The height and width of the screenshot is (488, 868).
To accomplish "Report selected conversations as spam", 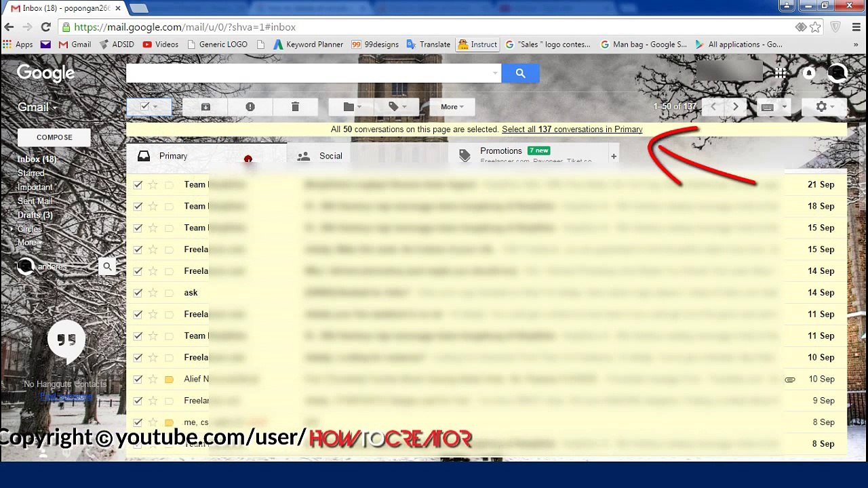I will tap(250, 107).
